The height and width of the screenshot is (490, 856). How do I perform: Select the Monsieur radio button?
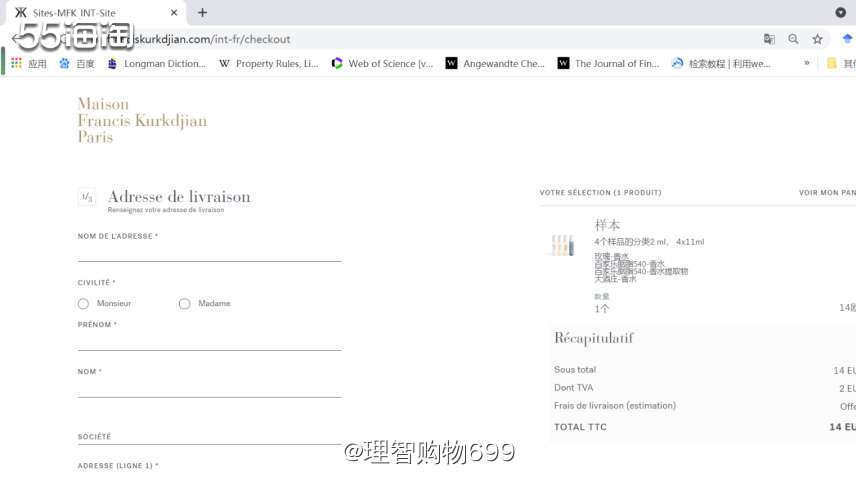tap(83, 303)
